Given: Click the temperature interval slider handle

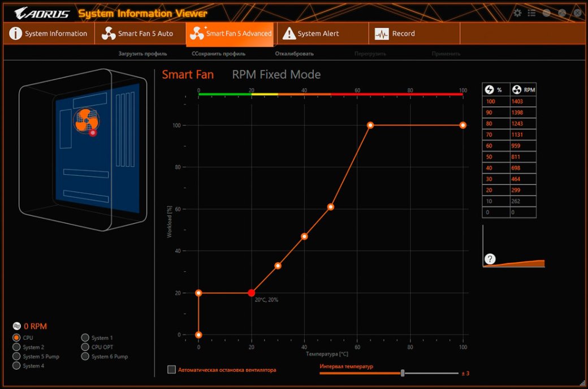Looking at the screenshot, I should pyautogui.click(x=403, y=373).
